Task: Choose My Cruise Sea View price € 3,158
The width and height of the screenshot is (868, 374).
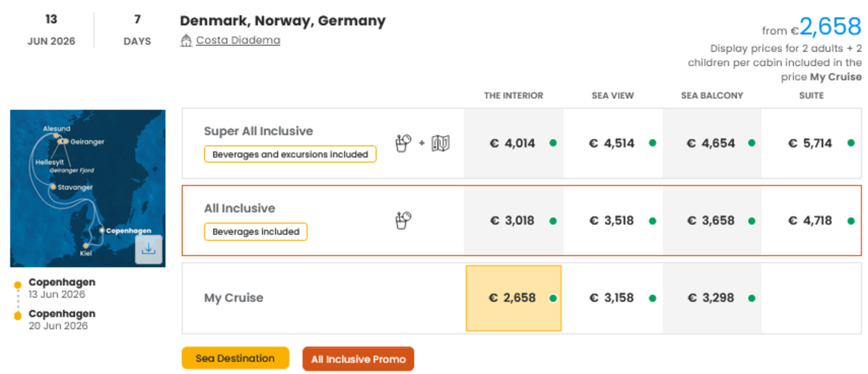Action: [x=612, y=298]
